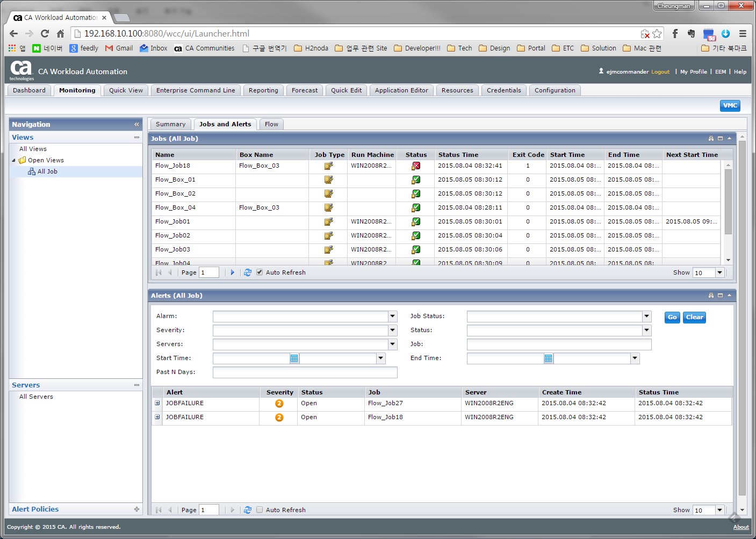Switch to the Flow sub-tab
This screenshot has width=756, height=539.
(x=271, y=124)
